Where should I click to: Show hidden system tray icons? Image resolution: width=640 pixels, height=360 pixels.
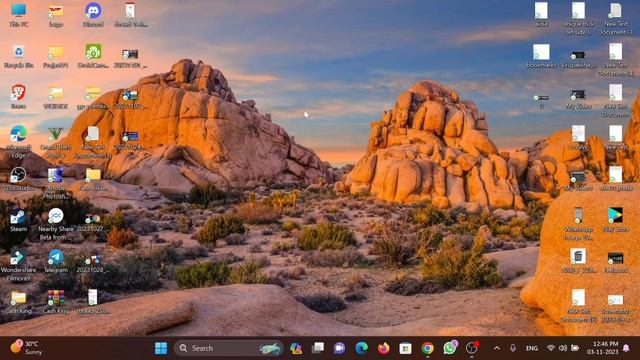tap(497, 348)
